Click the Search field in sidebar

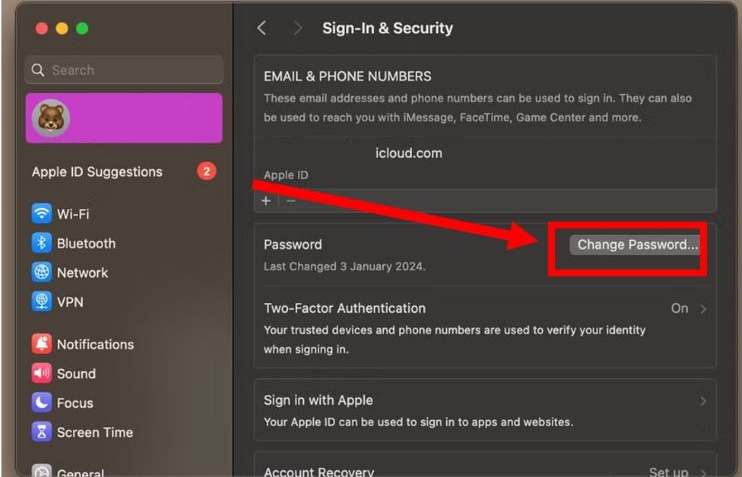tap(124, 70)
